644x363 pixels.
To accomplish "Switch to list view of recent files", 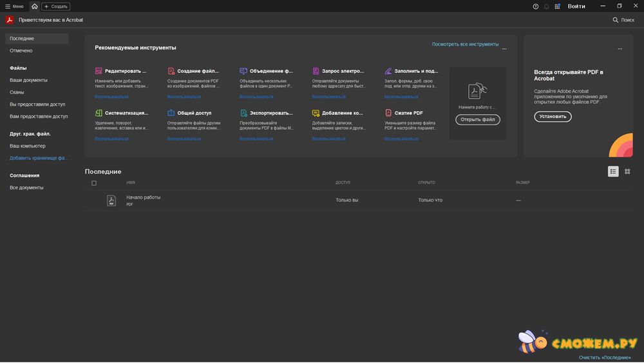I will click(x=613, y=172).
